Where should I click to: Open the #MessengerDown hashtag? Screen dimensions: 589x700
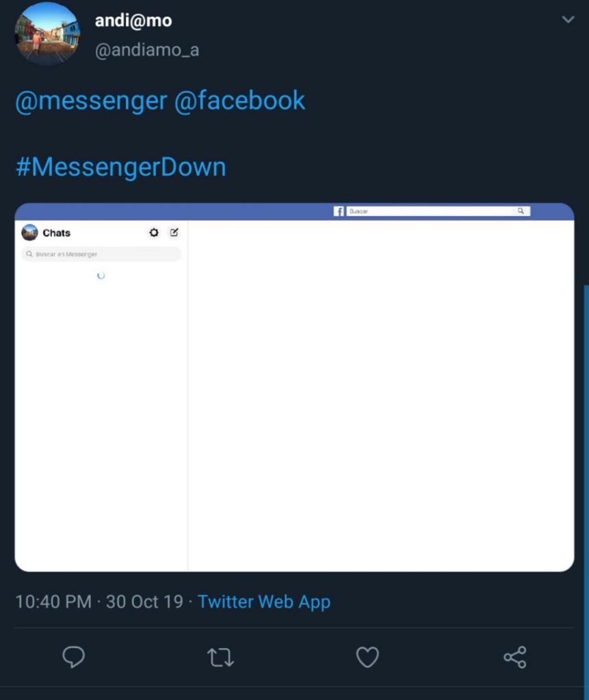[120, 166]
